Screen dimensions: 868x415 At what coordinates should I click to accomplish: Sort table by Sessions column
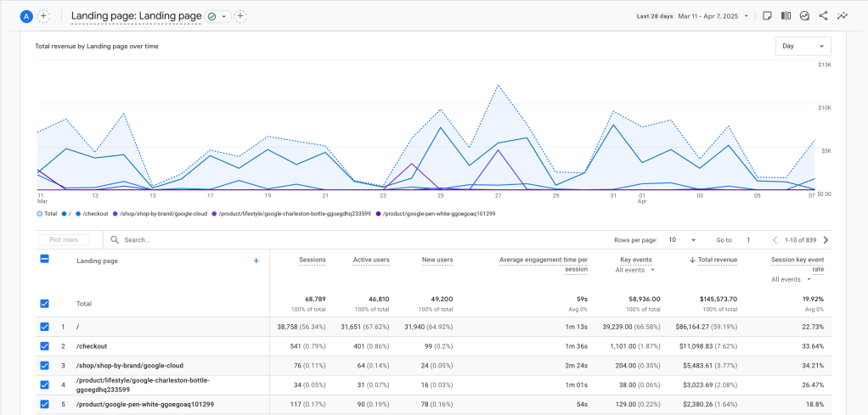click(312, 260)
